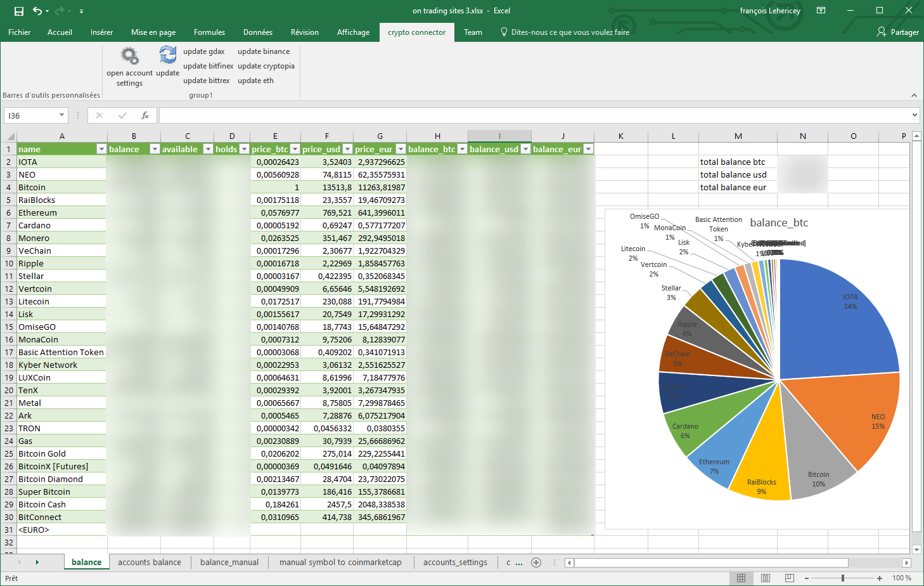Image resolution: width=924 pixels, height=586 pixels.
Task: Switch to Page Break Preview icon
Action: point(789,578)
